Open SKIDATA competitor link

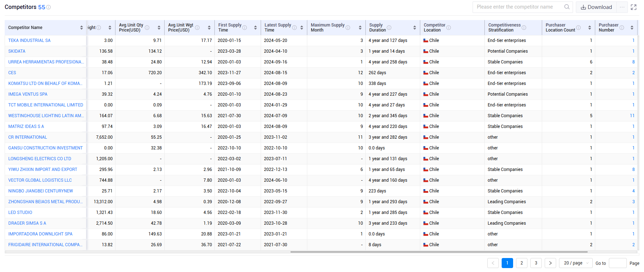coord(17,51)
